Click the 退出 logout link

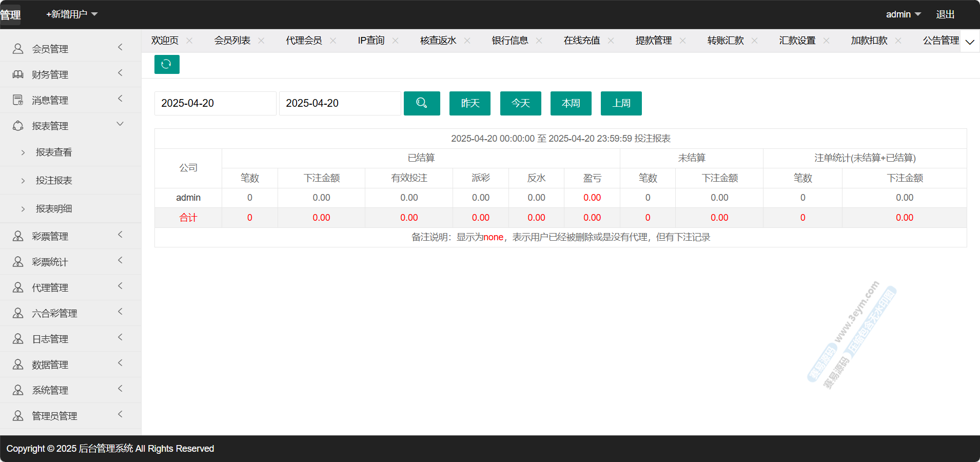pos(945,14)
